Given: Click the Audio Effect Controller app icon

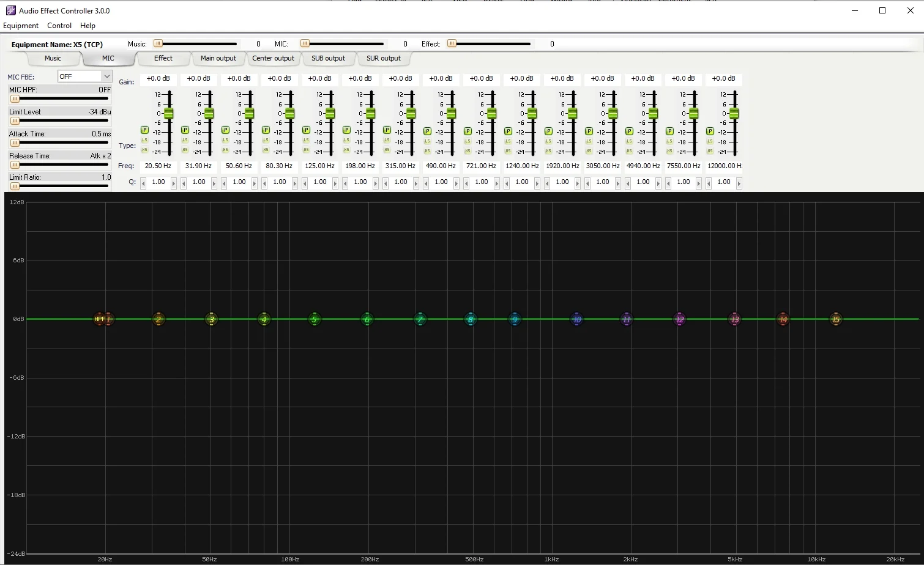Looking at the screenshot, I should (x=10, y=10).
